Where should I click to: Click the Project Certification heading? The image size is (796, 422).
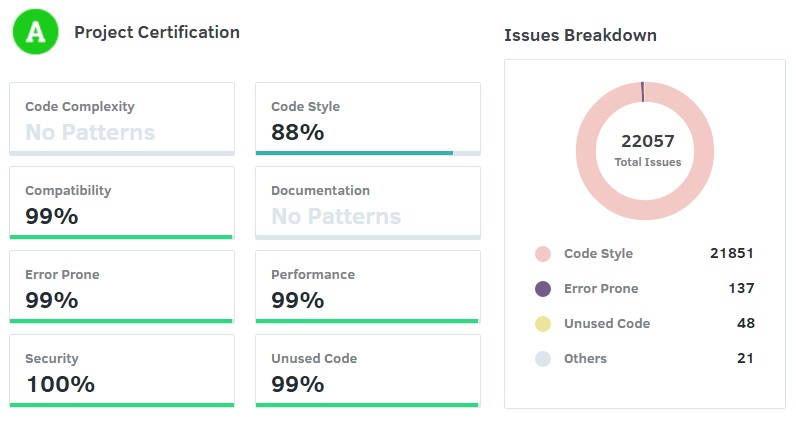pyautogui.click(x=157, y=33)
